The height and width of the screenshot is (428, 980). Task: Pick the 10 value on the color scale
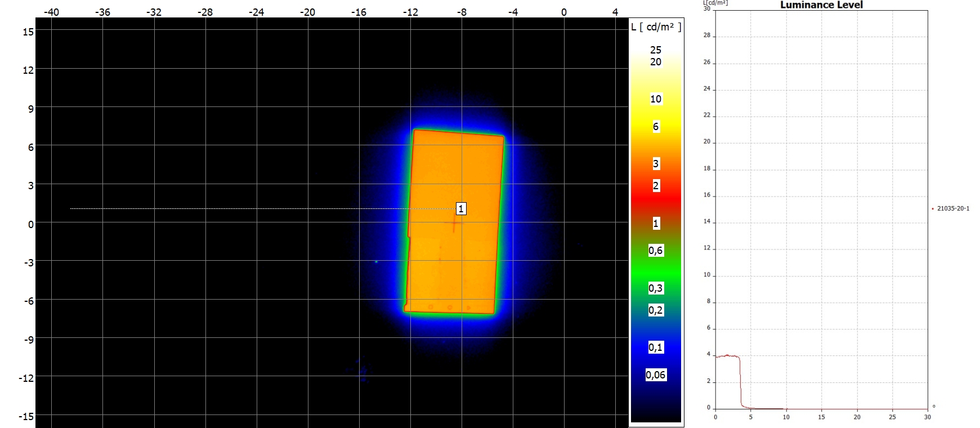(x=656, y=99)
